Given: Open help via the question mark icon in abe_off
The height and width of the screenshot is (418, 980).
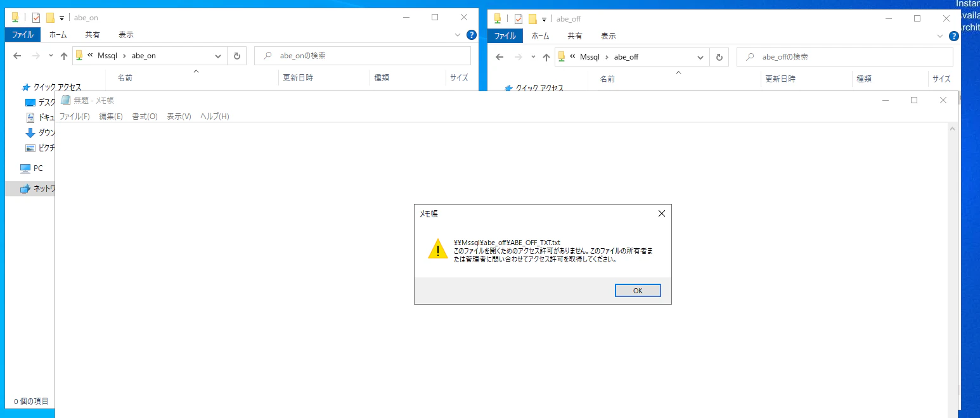Looking at the screenshot, I should point(954,36).
